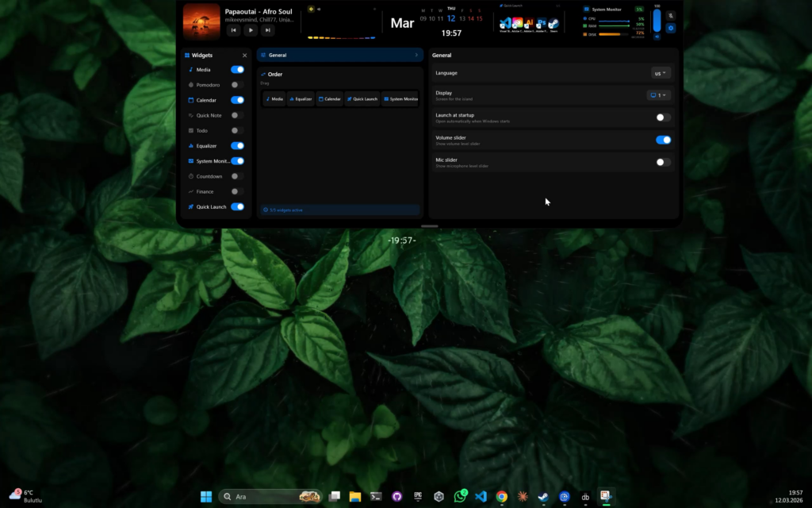812x508 pixels.
Task: Click the System Monitor widget icon
Action: pos(586,10)
